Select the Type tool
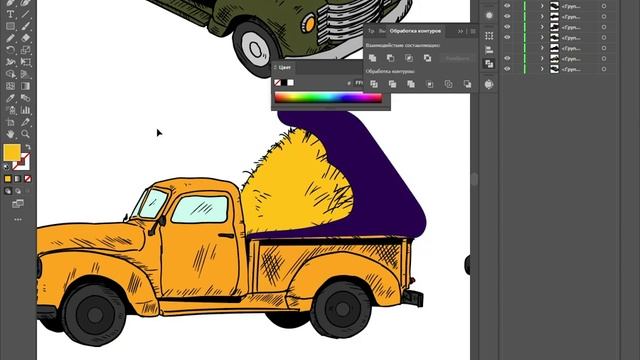This screenshot has width=640, height=360. click(x=11, y=15)
